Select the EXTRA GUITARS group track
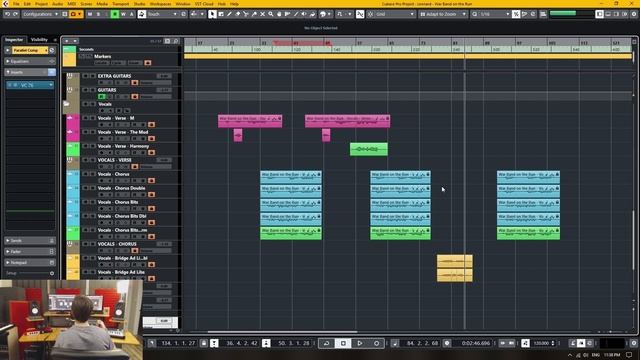Image resolution: width=640 pixels, height=360 pixels. tap(114, 76)
